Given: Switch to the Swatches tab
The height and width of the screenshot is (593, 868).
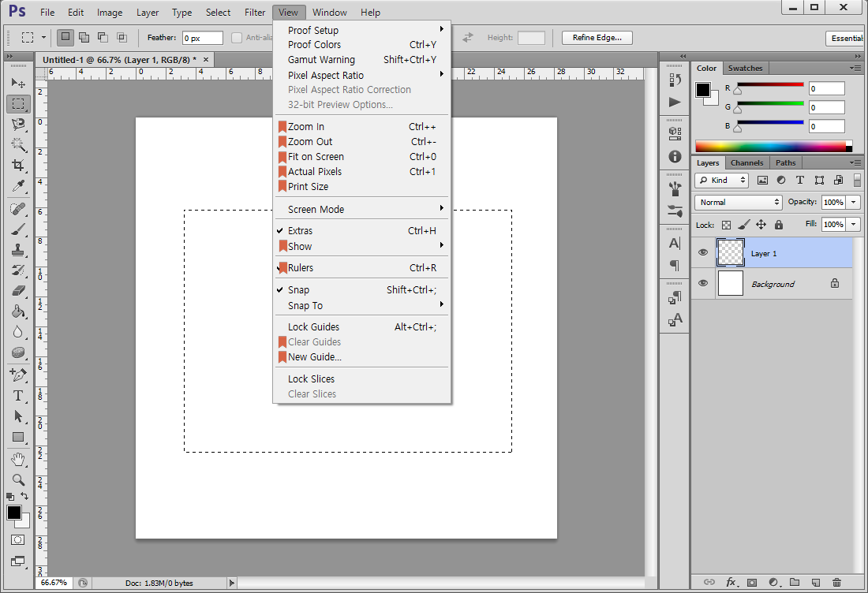Looking at the screenshot, I should [745, 68].
